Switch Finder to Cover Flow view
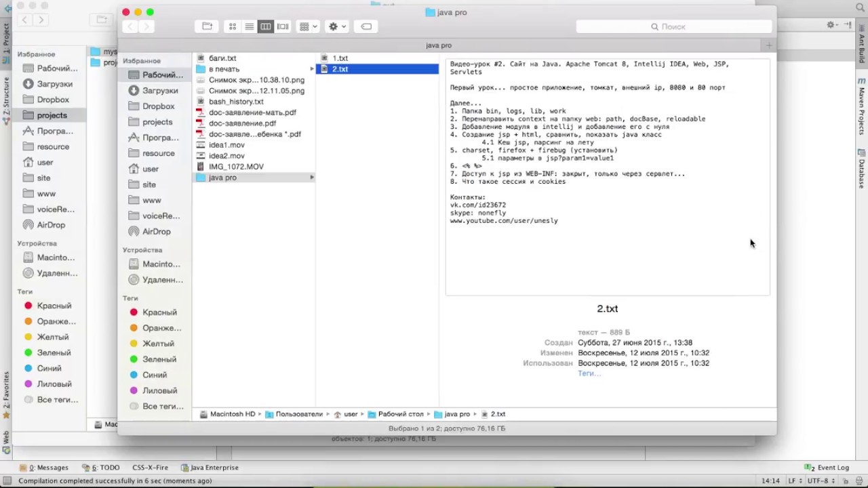The width and height of the screenshot is (868, 488). [283, 26]
